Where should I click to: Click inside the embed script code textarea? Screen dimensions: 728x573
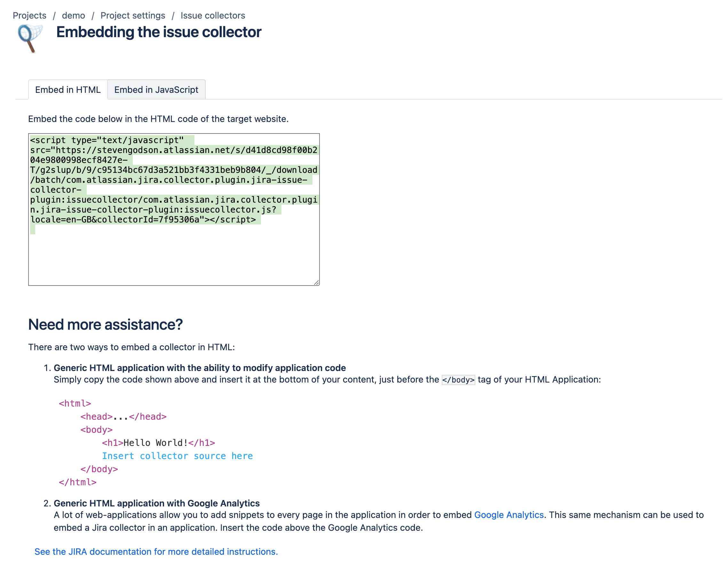click(174, 210)
